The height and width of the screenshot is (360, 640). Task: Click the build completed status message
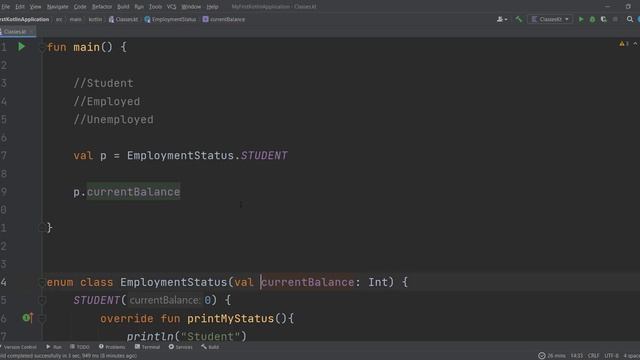pyautogui.click(x=69, y=356)
